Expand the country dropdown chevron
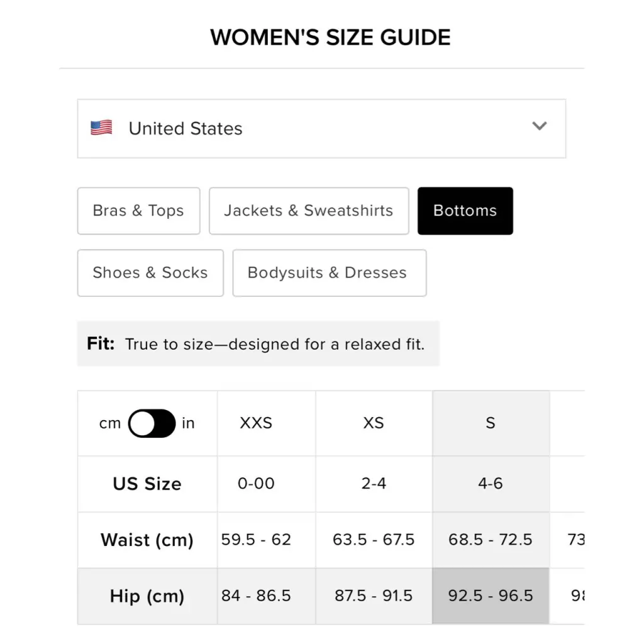This screenshot has width=644, height=644. (x=539, y=126)
